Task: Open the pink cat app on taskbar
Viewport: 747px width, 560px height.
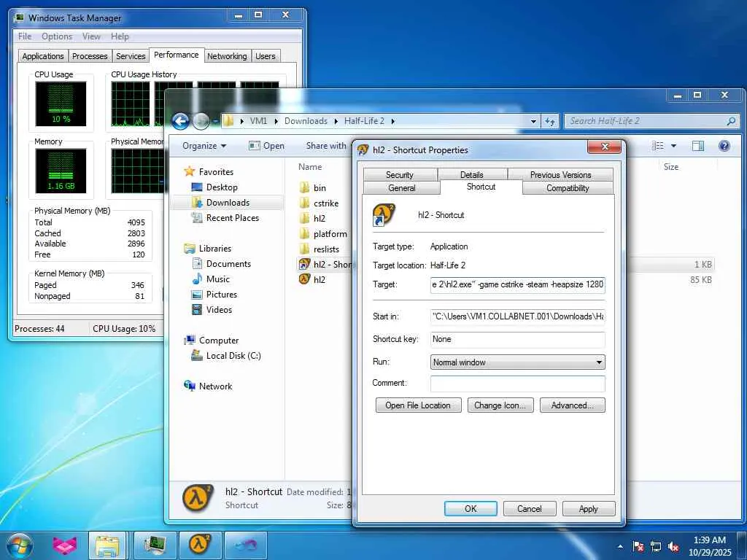Action: tap(64, 545)
